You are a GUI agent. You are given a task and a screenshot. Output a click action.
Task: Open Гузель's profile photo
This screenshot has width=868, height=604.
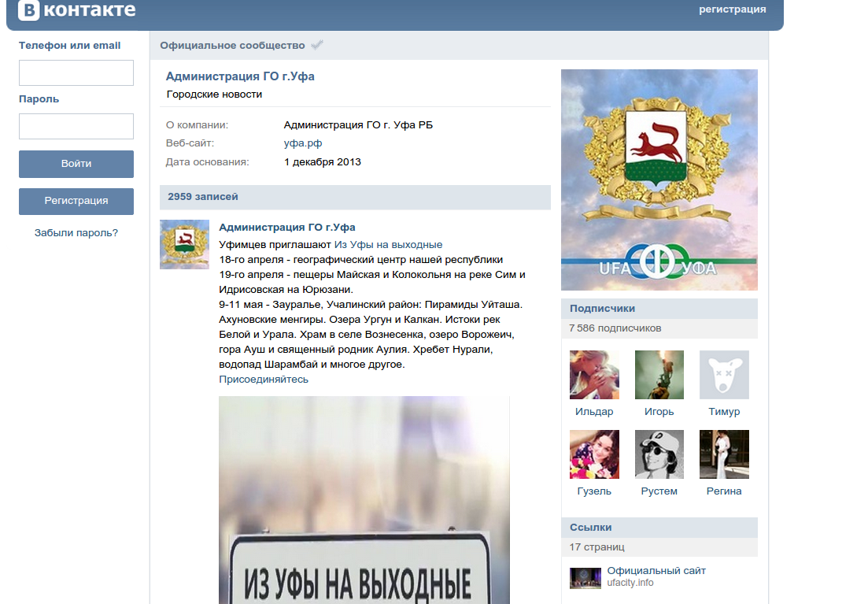coord(594,454)
